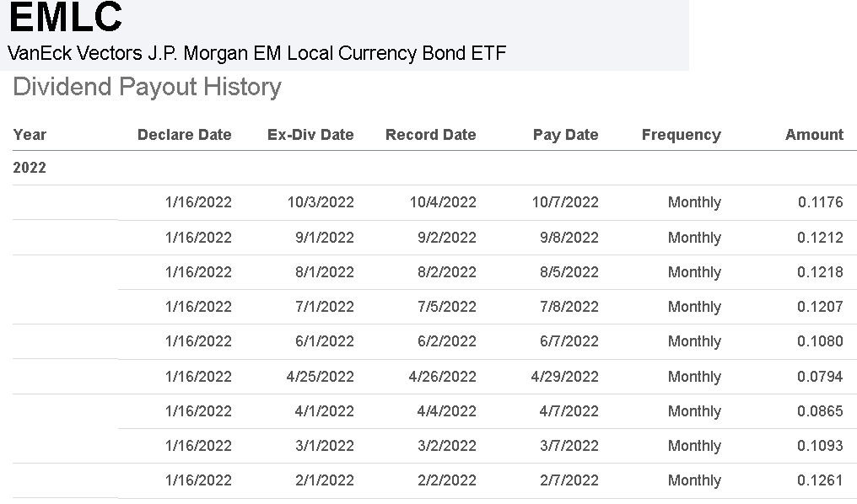Image resolution: width=857 pixels, height=504 pixels.
Task: Sort by Pay Date column header
Action: point(565,135)
